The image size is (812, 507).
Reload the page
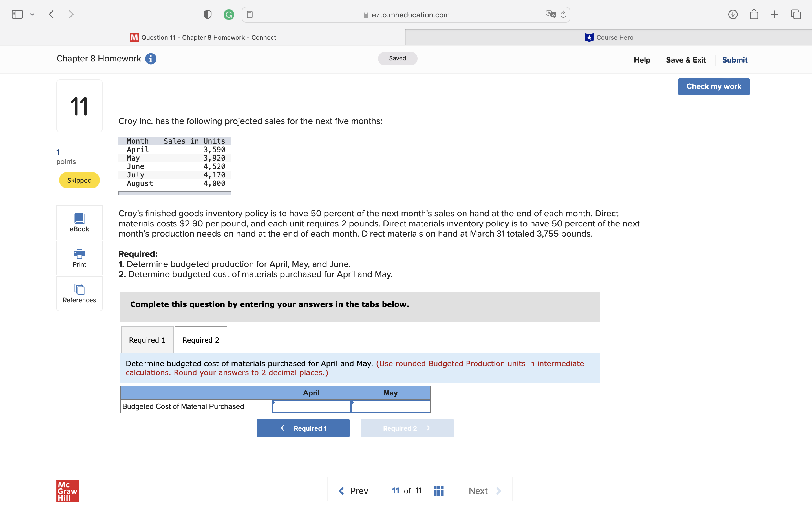(x=563, y=14)
